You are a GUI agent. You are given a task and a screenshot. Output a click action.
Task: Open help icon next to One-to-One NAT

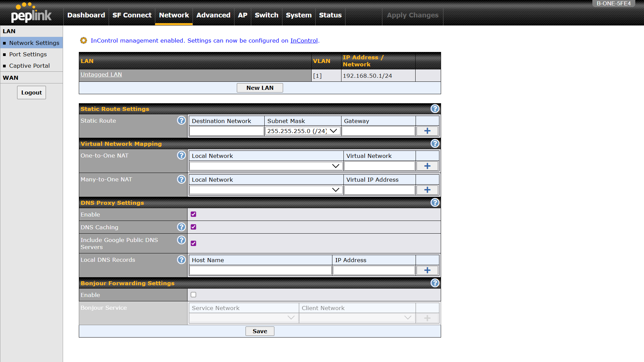181,156
